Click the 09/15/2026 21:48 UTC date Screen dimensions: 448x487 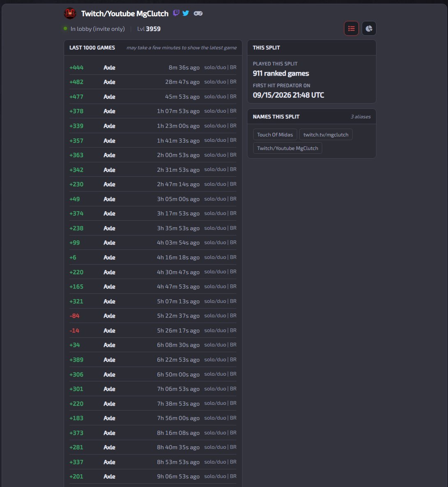pos(288,95)
